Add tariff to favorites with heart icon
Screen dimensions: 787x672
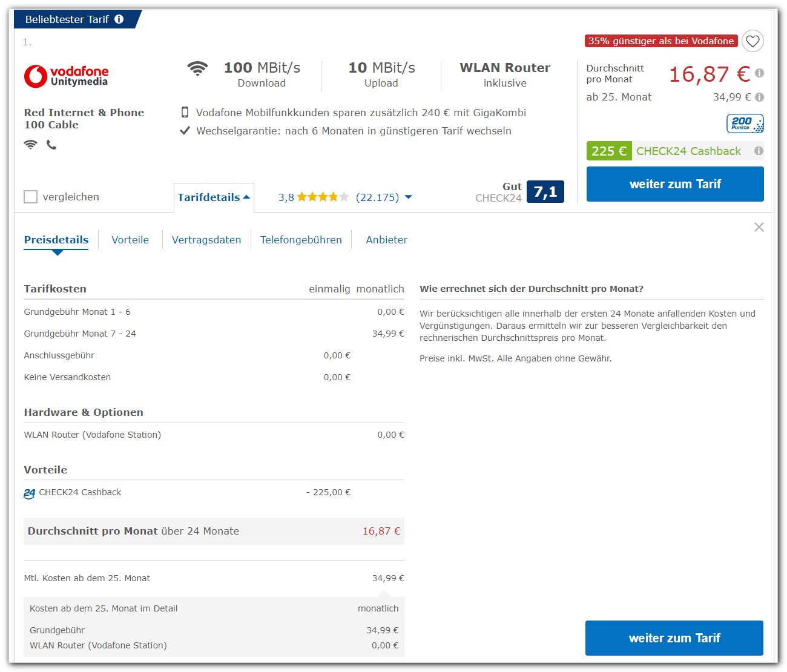tap(752, 41)
